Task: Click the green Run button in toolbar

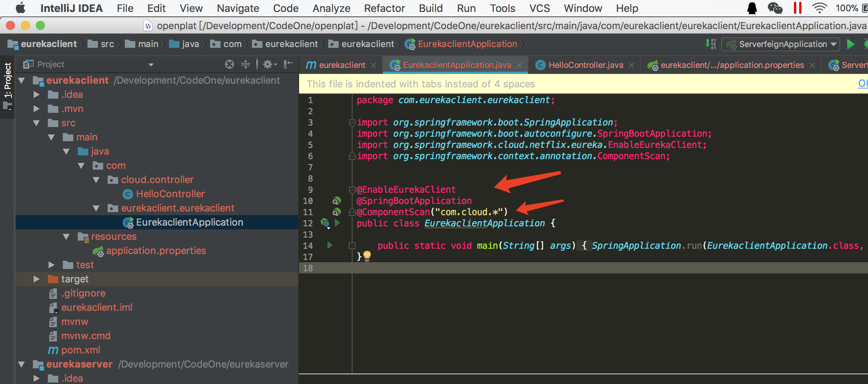Action: [x=851, y=44]
